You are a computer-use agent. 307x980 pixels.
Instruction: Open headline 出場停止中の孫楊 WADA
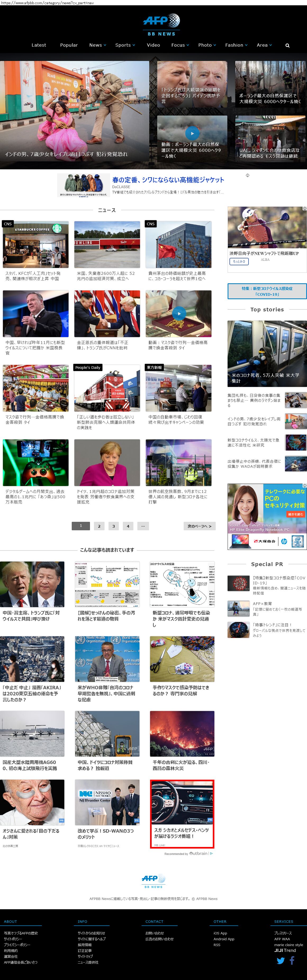pyautogui.click(x=254, y=464)
